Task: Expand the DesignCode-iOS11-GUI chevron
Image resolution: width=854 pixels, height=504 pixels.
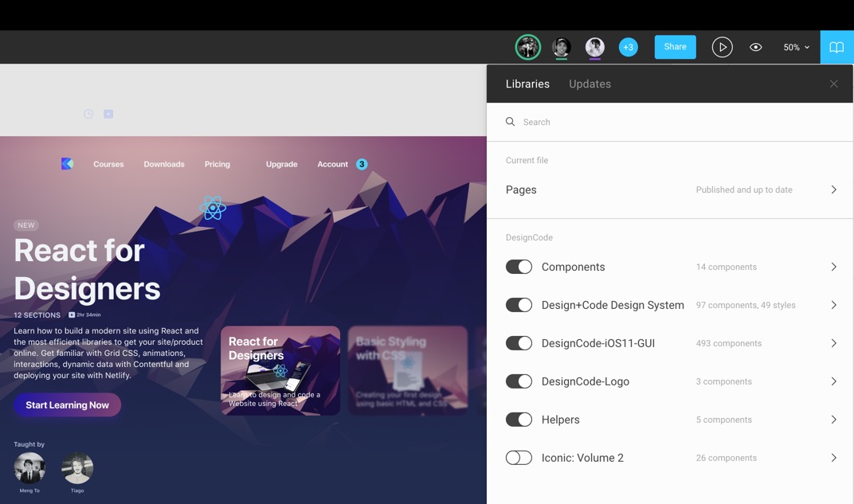Action: coord(833,343)
